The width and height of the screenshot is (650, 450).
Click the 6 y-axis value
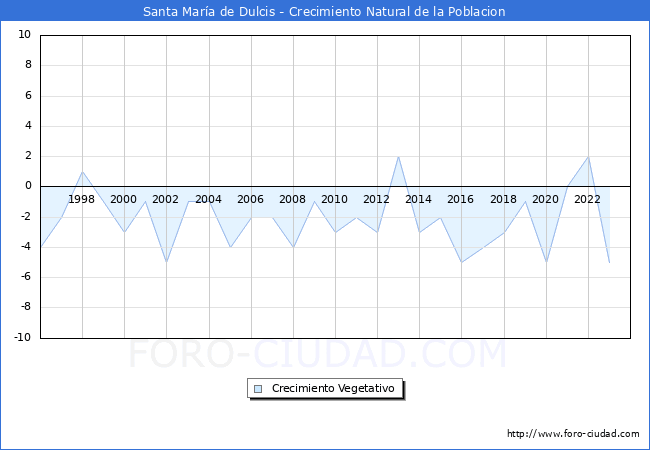pos(28,95)
